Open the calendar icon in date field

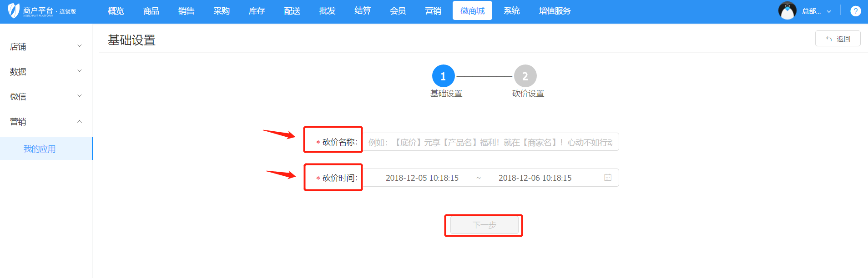tap(607, 178)
